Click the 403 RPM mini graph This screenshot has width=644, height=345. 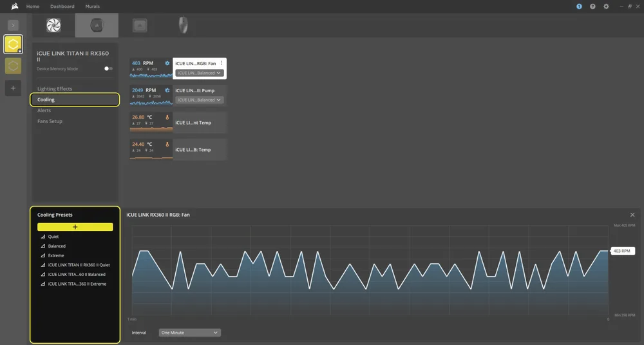click(x=151, y=75)
